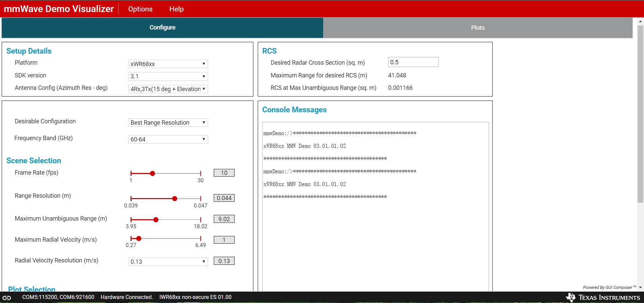Click the Powered By GUI Composer text

[609, 288]
